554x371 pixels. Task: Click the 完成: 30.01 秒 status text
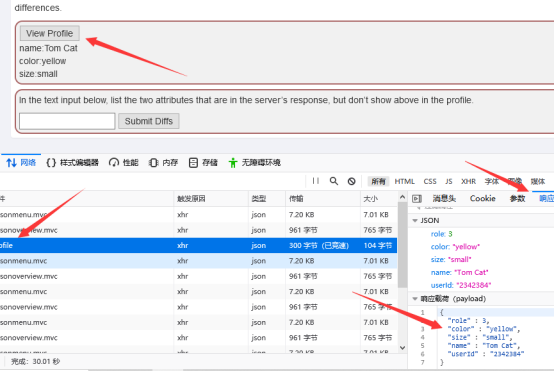pyautogui.click(x=35, y=361)
